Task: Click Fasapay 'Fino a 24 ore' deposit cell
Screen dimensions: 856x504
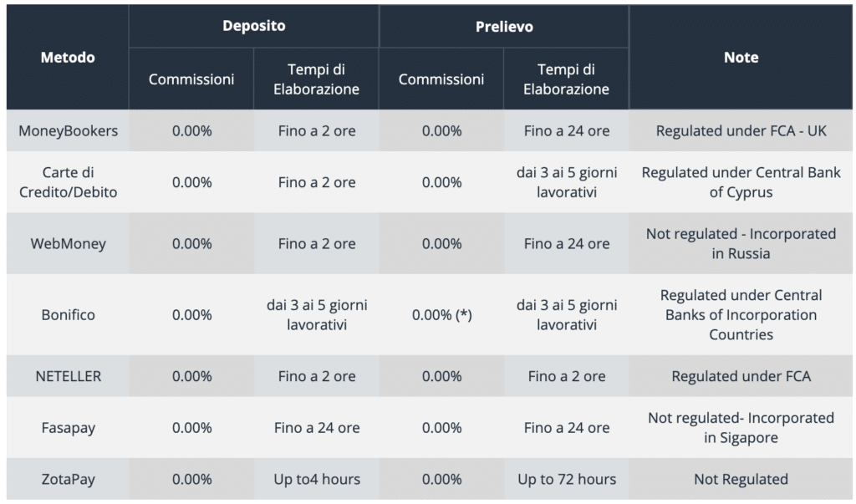Action: 317,428
